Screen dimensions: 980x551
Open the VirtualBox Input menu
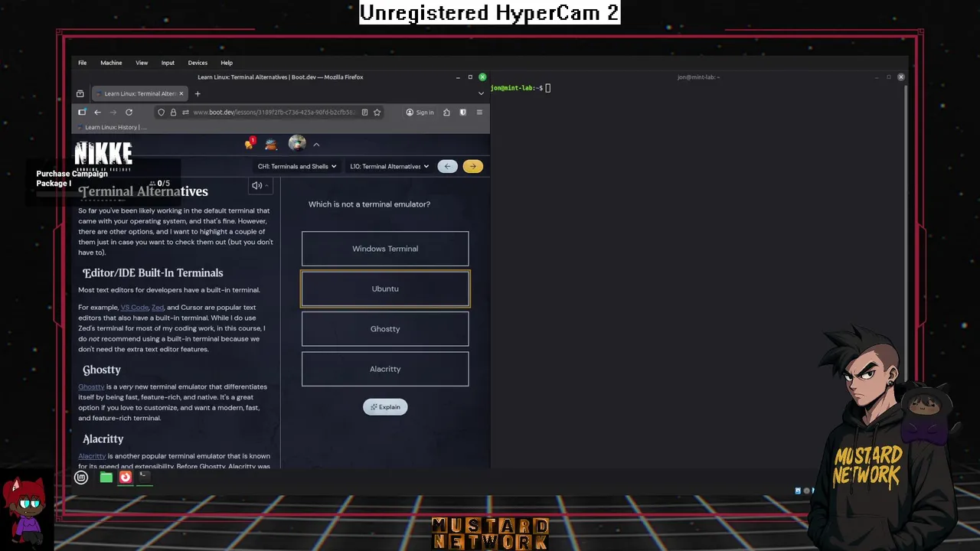tap(168, 63)
